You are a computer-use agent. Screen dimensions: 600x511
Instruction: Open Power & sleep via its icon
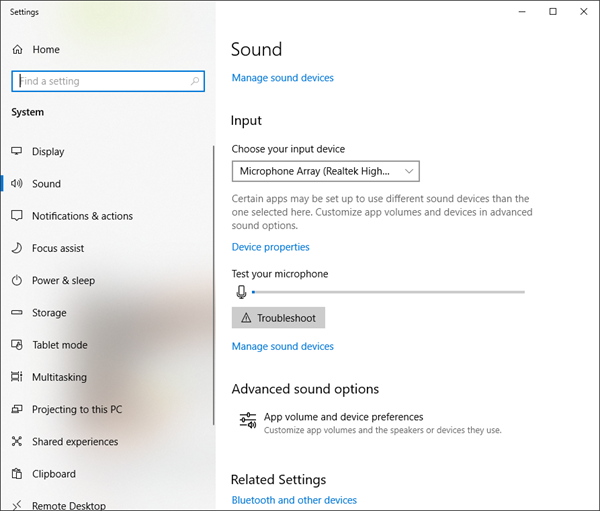16,280
